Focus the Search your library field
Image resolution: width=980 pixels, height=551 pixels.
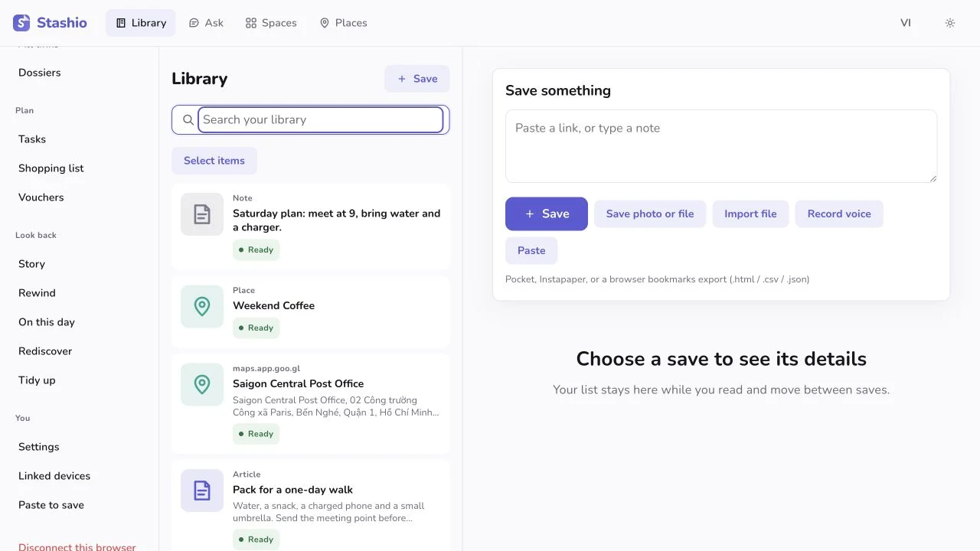tap(321, 119)
